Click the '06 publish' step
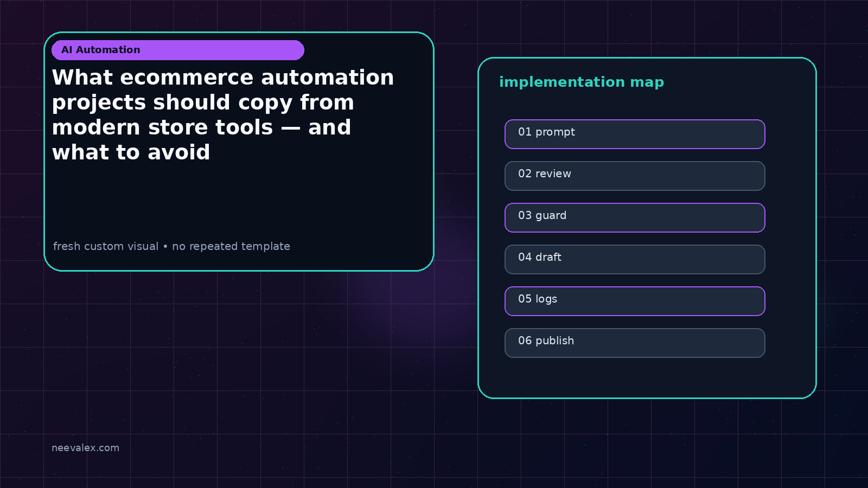 [635, 343]
